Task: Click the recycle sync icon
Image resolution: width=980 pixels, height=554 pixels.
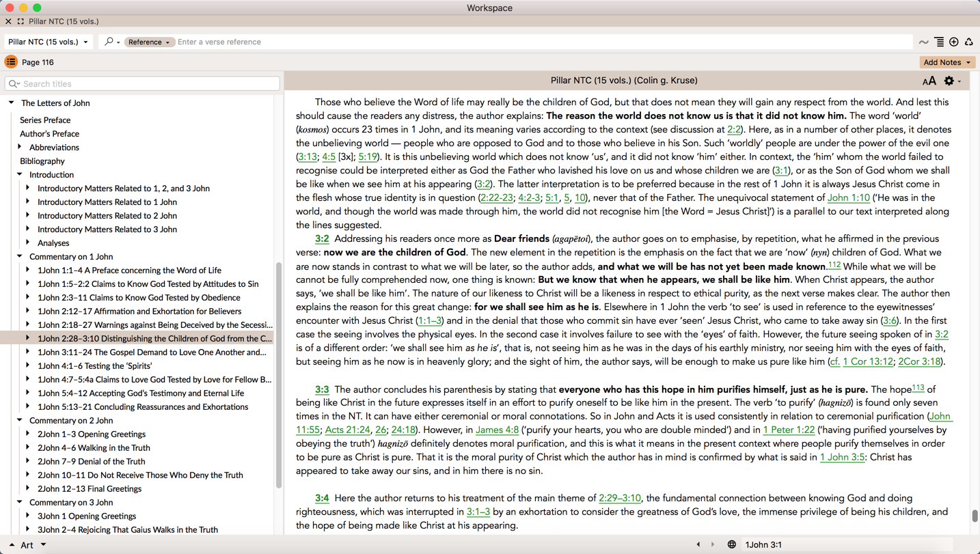Action: (x=969, y=42)
